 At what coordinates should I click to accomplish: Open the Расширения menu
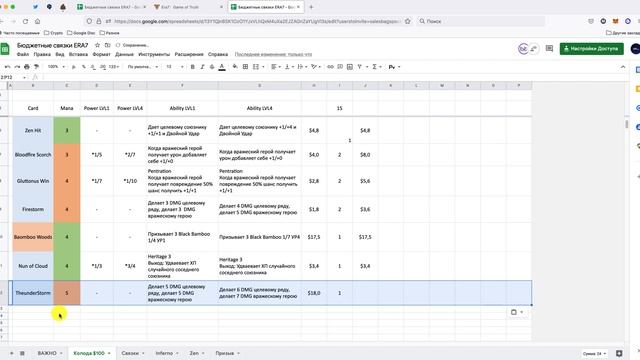tap(189, 54)
